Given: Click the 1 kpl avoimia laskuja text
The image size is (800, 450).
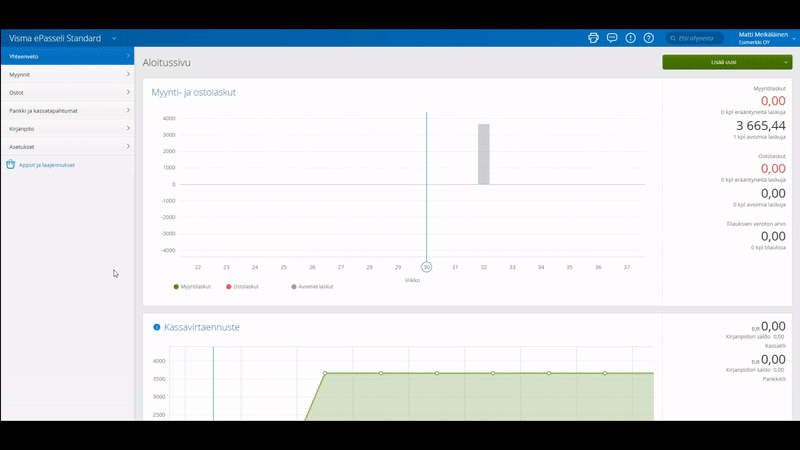Looking at the screenshot, I should (759, 137).
